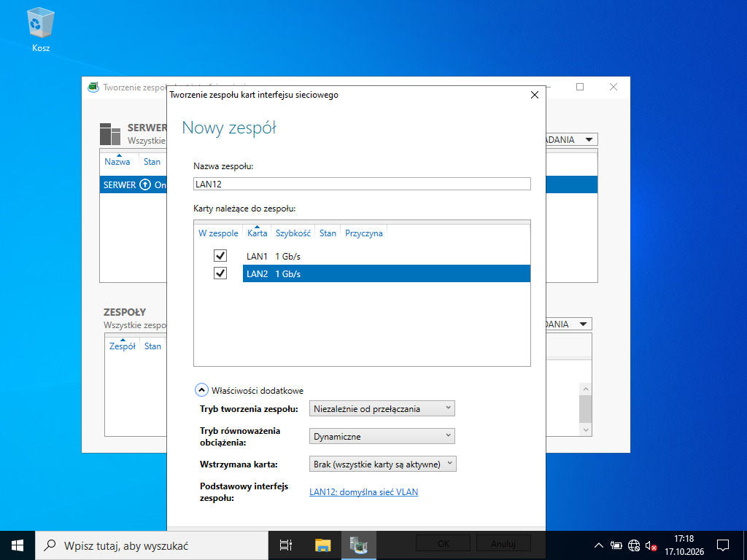This screenshot has height=560, width=747.
Task: Click the muted volume tray icon
Action: point(651,545)
